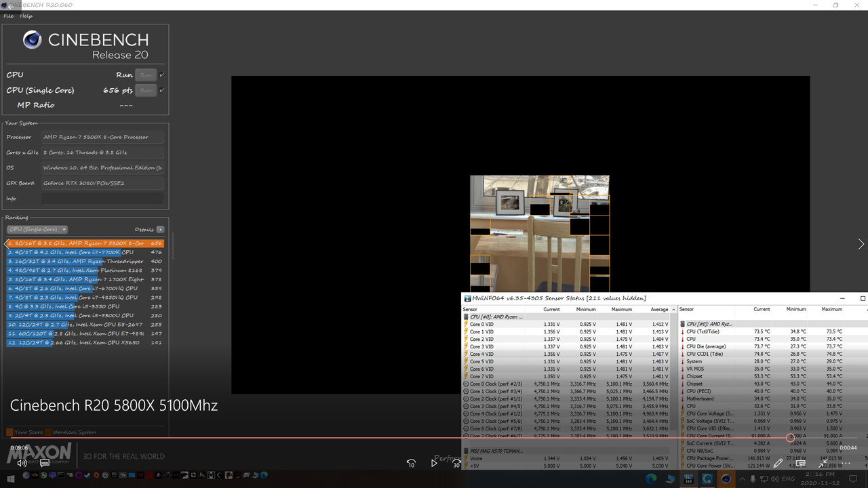This screenshot has height=488, width=868.
Task: Go to next item with right chevron
Action: [x=861, y=244]
